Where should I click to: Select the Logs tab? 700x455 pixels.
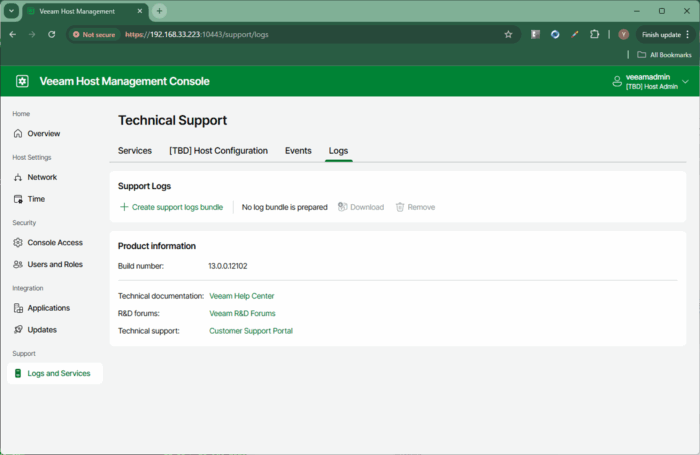point(338,151)
